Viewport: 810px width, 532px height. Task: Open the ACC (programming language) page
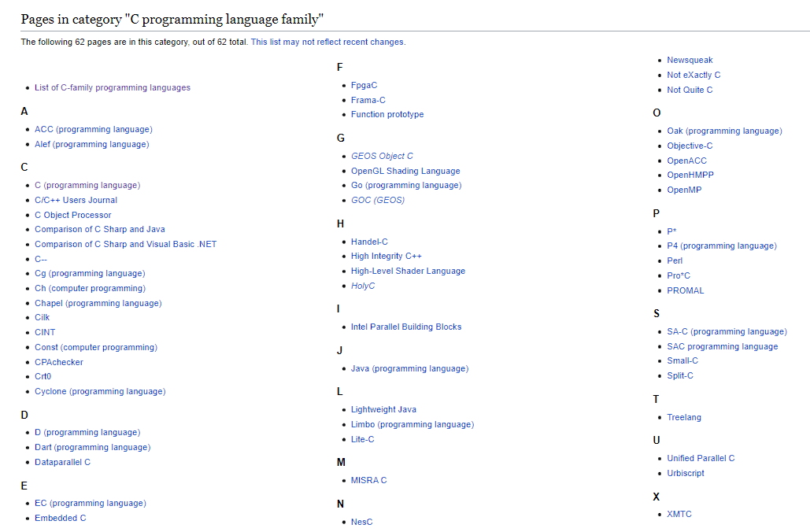(94, 129)
